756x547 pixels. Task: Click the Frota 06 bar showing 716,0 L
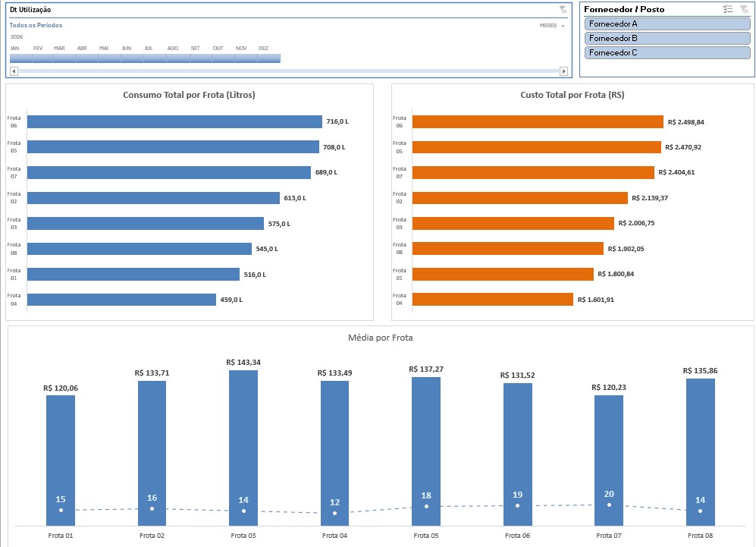[174, 121]
